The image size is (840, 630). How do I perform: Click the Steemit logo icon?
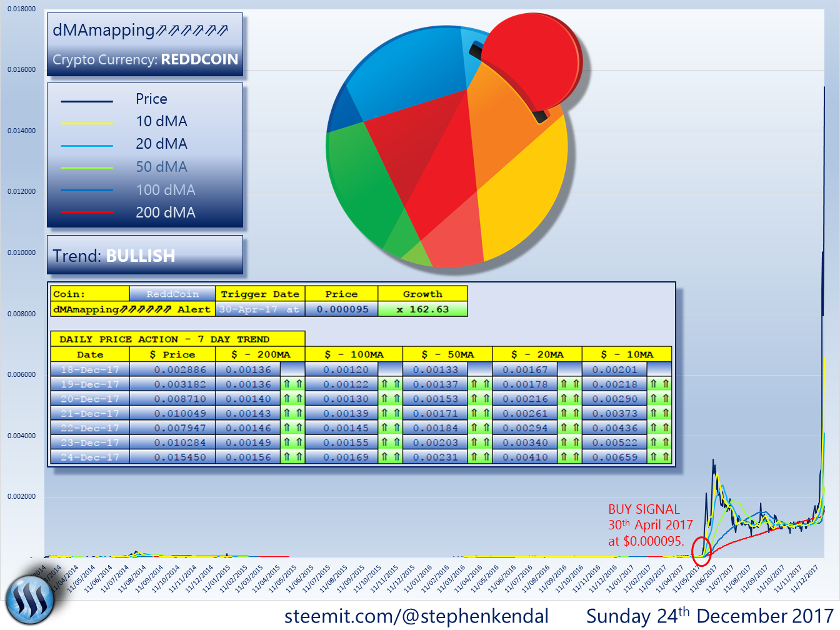(x=30, y=599)
